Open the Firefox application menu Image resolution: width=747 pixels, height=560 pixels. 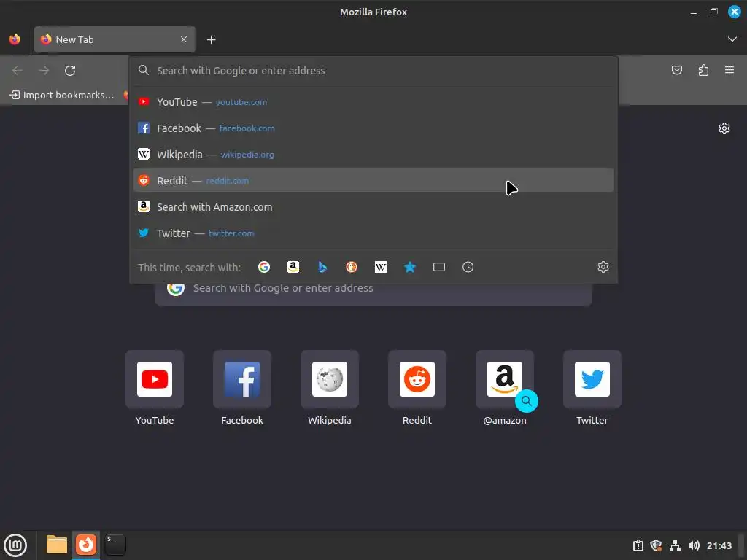click(729, 71)
